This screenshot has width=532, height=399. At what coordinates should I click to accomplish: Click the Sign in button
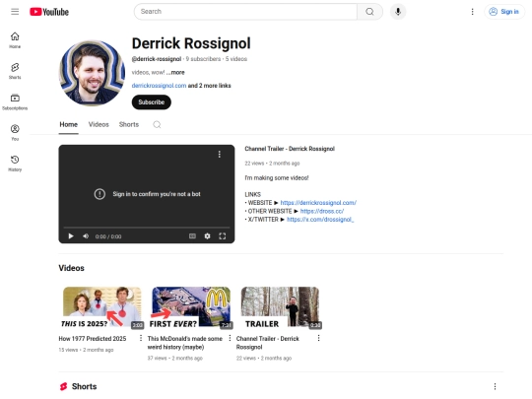tap(504, 12)
